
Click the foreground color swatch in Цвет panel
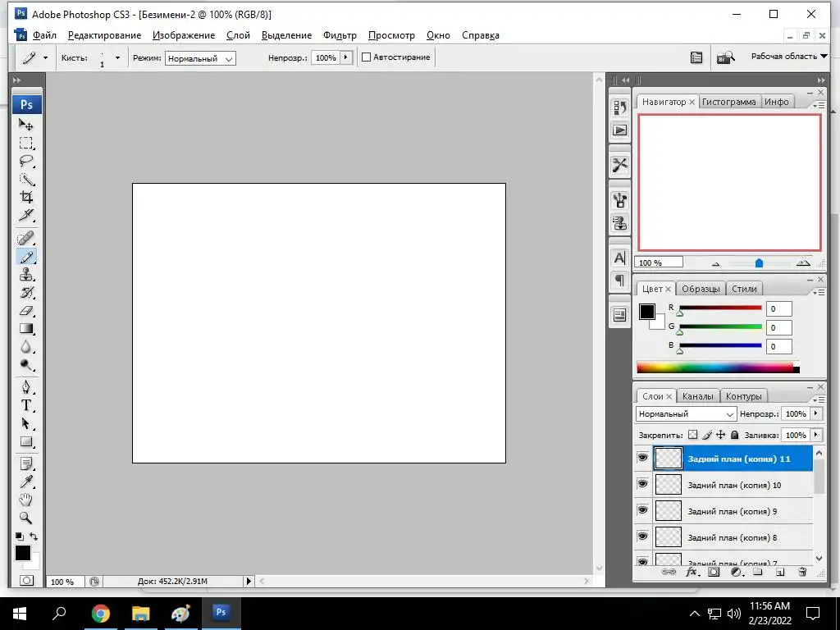coord(646,311)
